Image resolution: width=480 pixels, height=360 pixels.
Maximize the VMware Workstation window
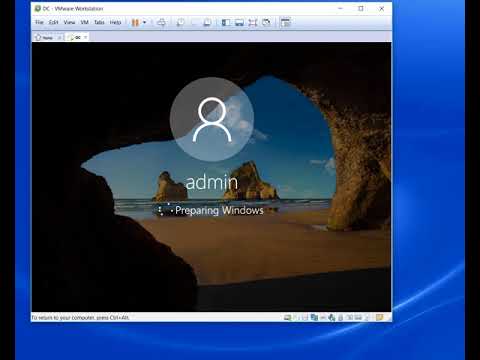coord(361,8)
